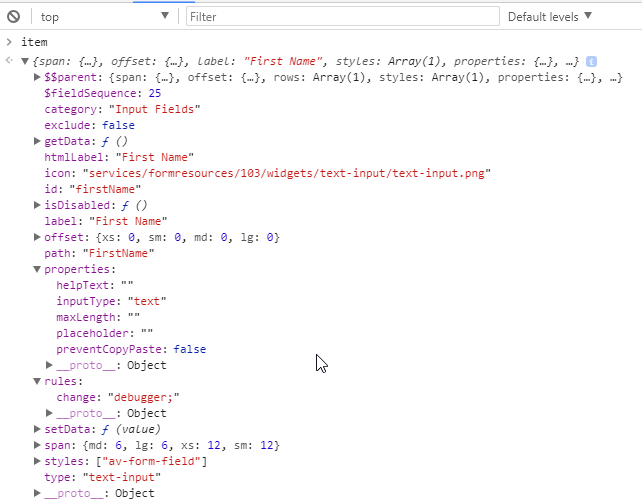642x501 pixels.
Task: Click the Filter input field
Action: point(342,17)
